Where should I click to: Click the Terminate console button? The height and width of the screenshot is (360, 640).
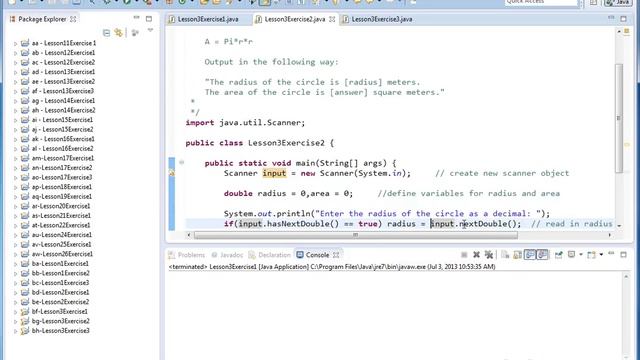[x=464, y=255]
